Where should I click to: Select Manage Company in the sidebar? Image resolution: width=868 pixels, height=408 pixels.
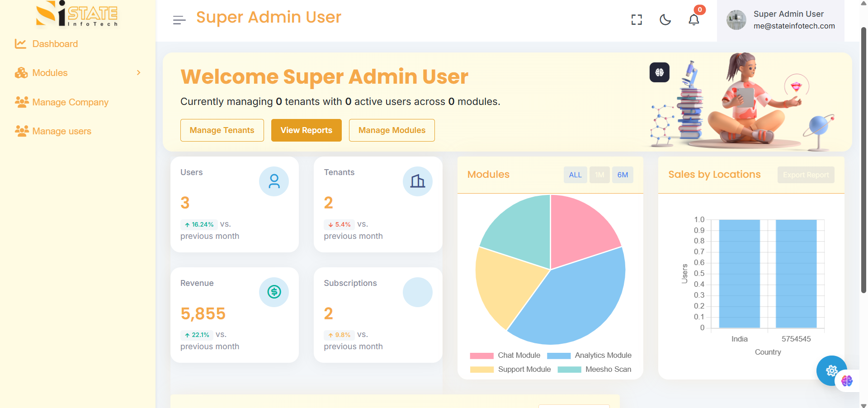70,102
